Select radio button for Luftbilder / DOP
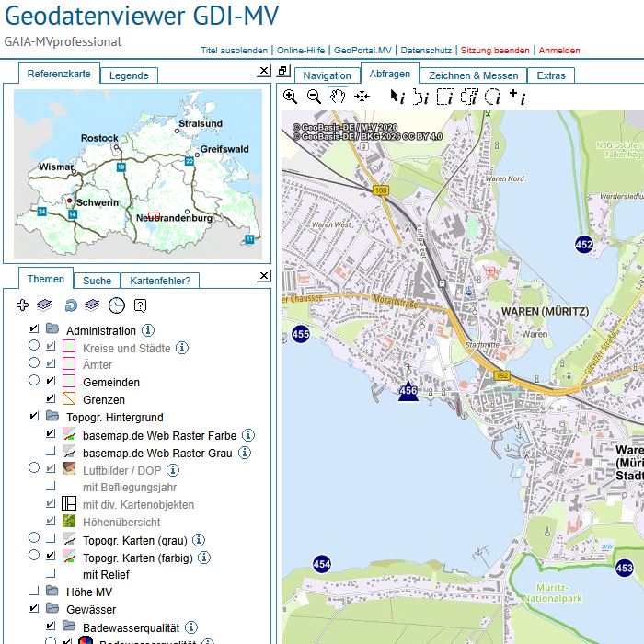Viewport: 644px width, 644px height. pyautogui.click(x=34, y=467)
